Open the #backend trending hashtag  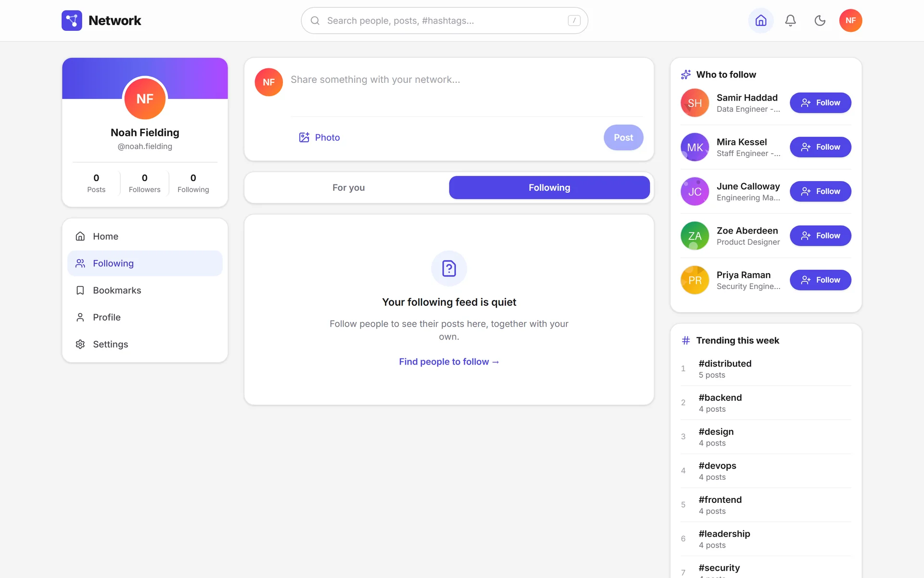tap(720, 397)
